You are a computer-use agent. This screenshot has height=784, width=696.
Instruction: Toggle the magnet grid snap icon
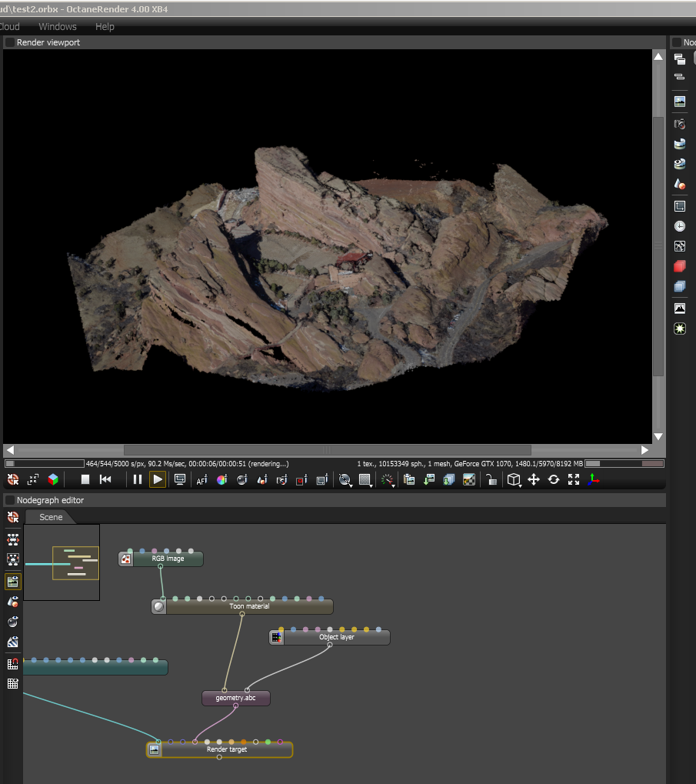(x=13, y=664)
